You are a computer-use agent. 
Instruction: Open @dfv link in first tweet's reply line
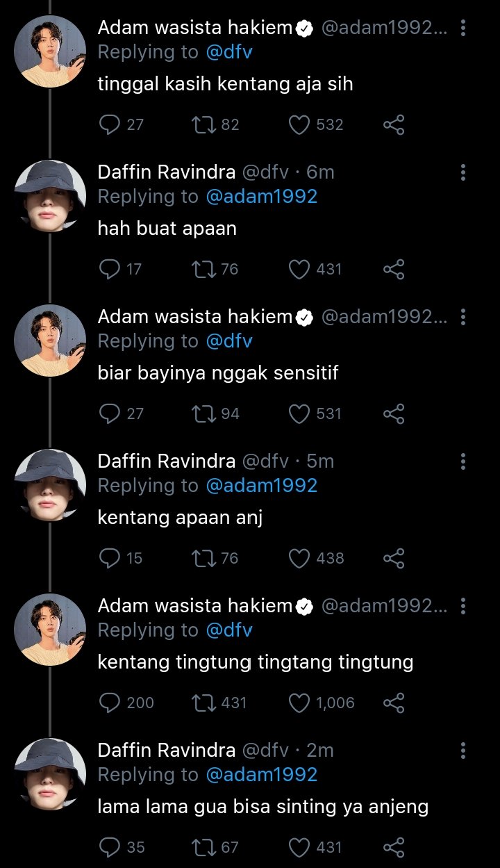[x=229, y=52]
